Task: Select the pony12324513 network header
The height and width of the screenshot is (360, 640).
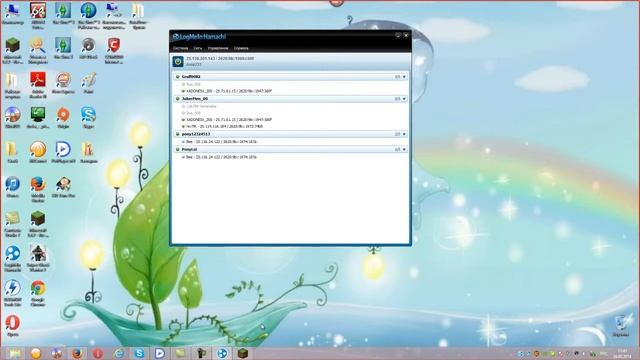Action: pos(290,134)
